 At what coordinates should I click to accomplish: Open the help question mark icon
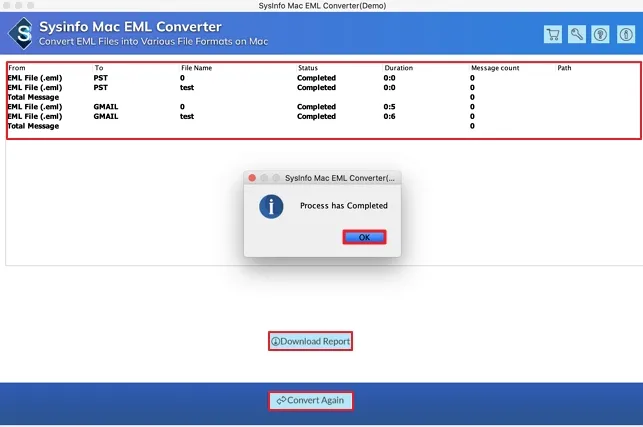[600, 34]
